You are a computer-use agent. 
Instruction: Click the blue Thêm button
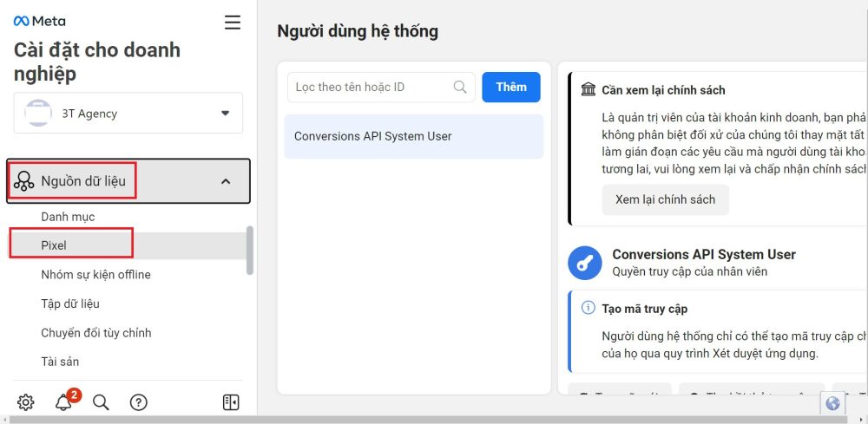coord(511,87)
